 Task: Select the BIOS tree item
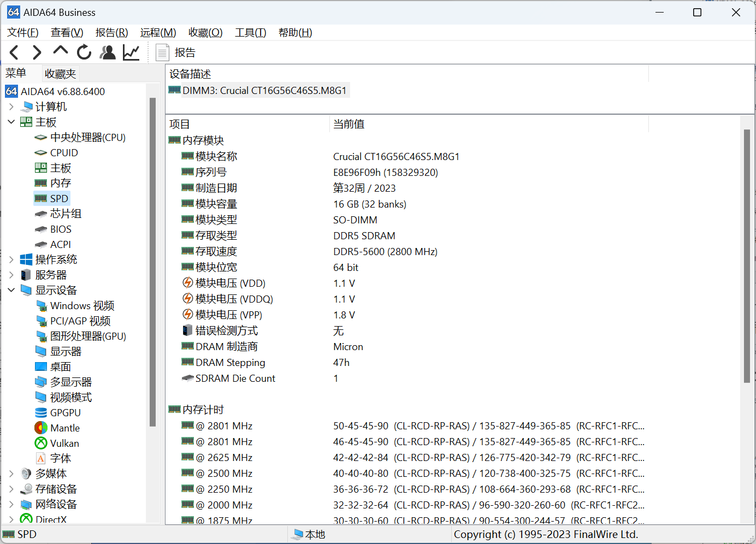coord(53,229)
